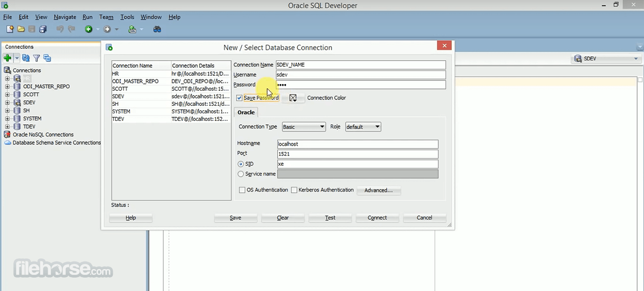Click the Save toolbar icon
This screenshot has width=644, height=291.
click(x=32, y=29)
